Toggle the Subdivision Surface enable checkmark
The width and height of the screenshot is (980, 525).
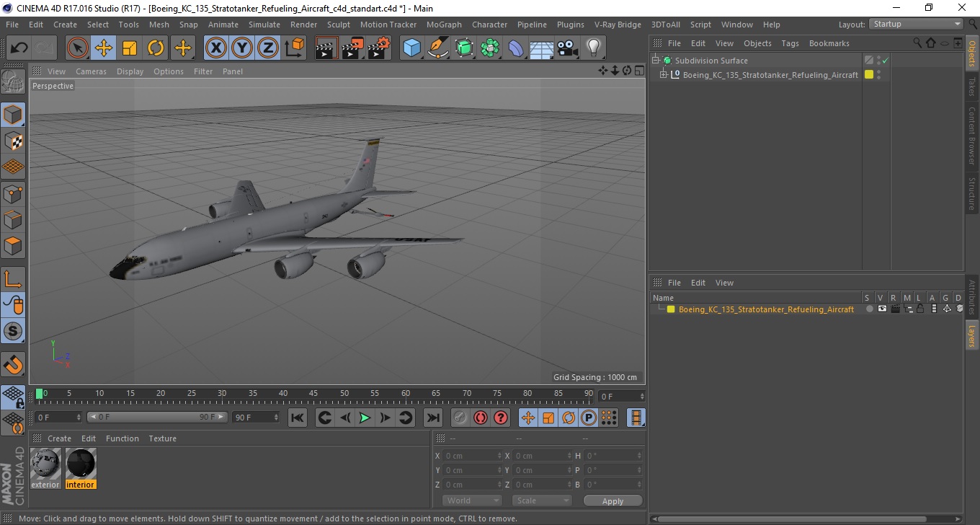click(885, 61)
